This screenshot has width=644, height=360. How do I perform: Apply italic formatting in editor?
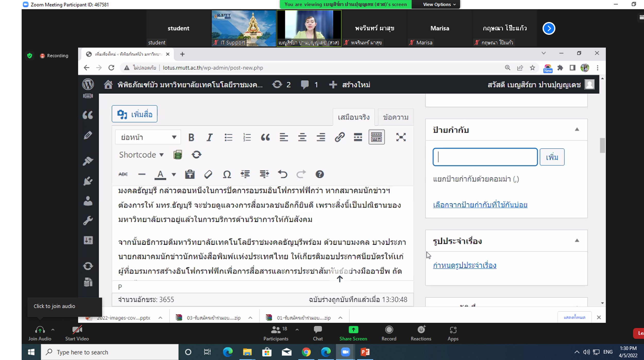click(x=210, y=137)
